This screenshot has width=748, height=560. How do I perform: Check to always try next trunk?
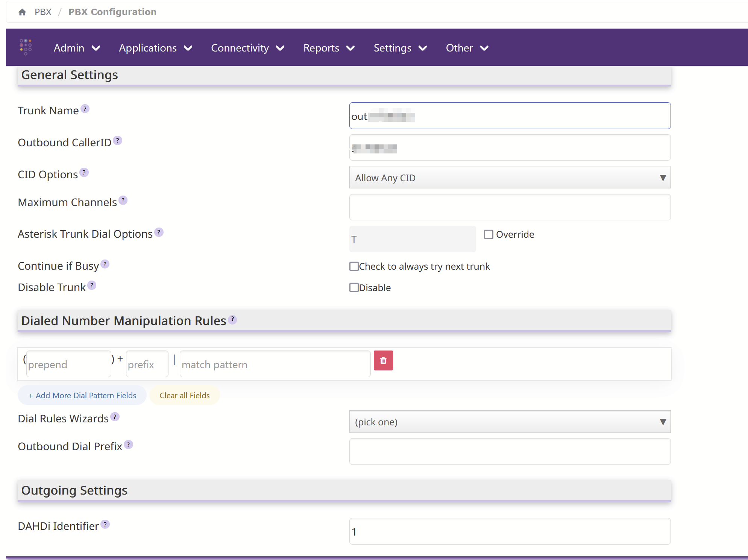point(354,266)
